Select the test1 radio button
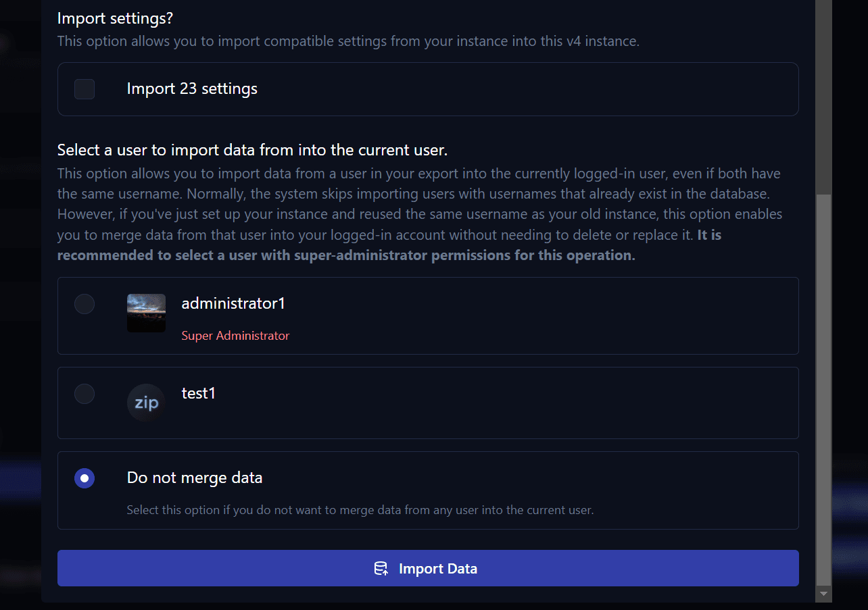This screenshot has height=610, width=868. pos(84,393)
